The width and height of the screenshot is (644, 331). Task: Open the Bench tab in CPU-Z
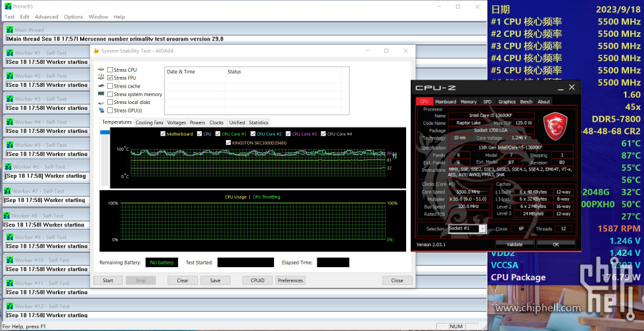pyautogui.click(x=526, y=101)
